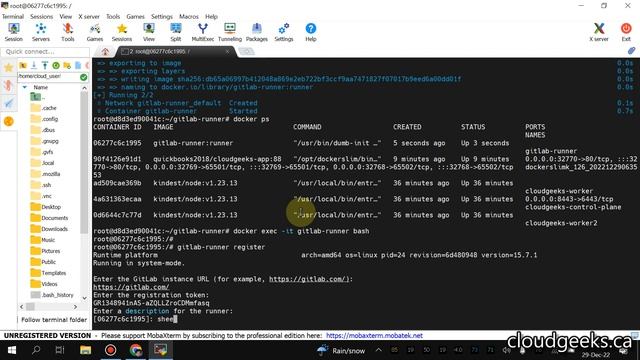640x360 pixels.
Task: Click the View toolbar icon
Action: [x=149, y=32]
